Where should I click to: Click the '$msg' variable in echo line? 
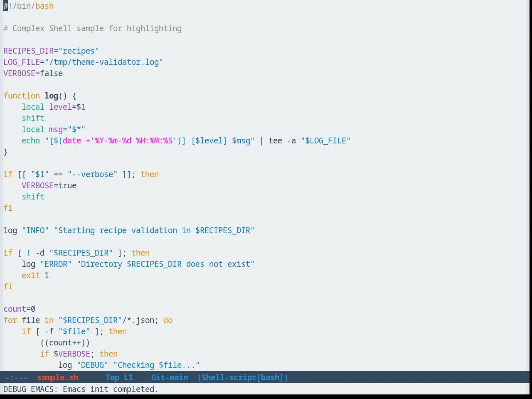click(x=241, y=140)
